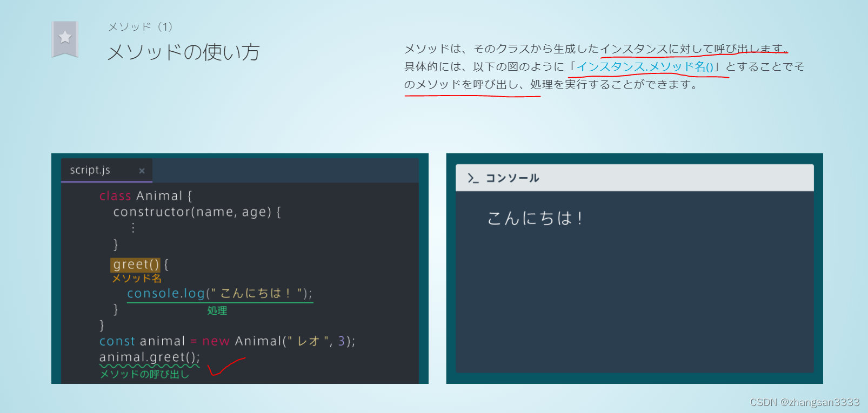This screenshot has width=868, height=413.
Task: Click the コンソール panel header
Action: 635,178
